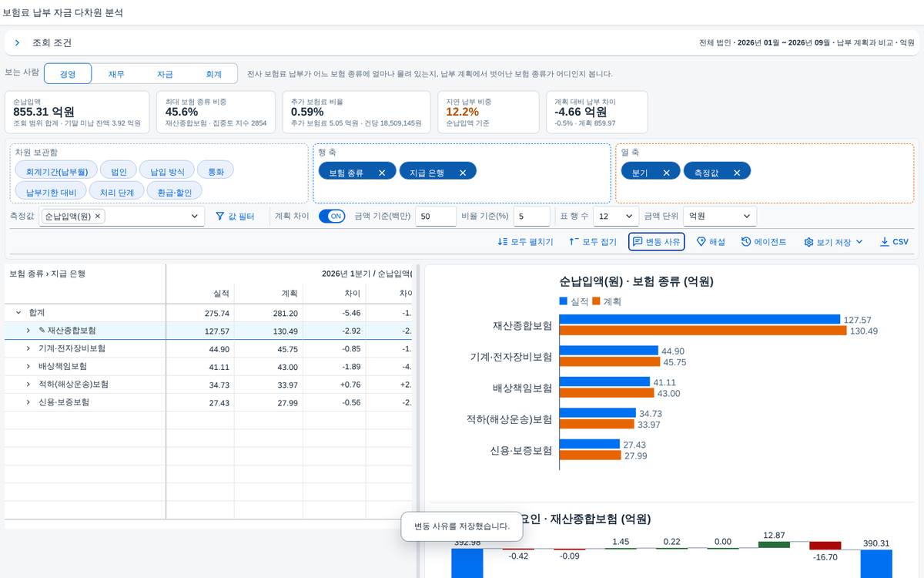
Task: Click 재산종합보험 실적 bar 127.57
Action: click(x=700, y=319)
